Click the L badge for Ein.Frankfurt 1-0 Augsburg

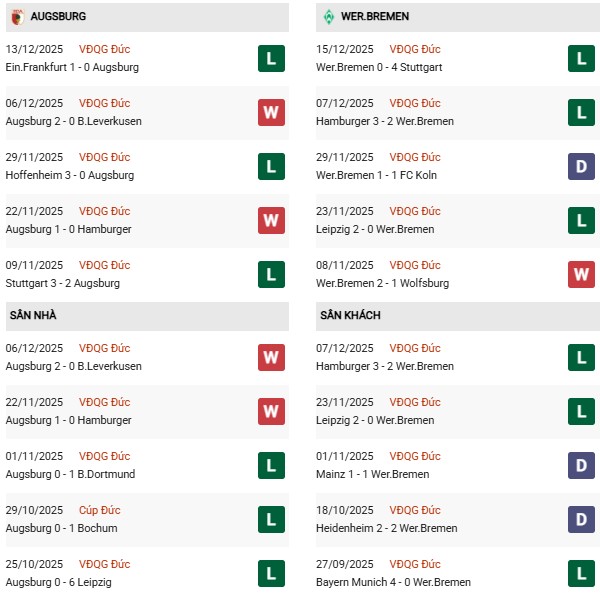click(x=271, y=59)
